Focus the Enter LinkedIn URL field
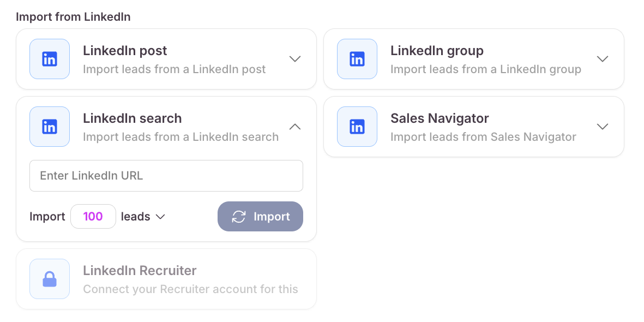644x322 pixels. click(166, 176)
